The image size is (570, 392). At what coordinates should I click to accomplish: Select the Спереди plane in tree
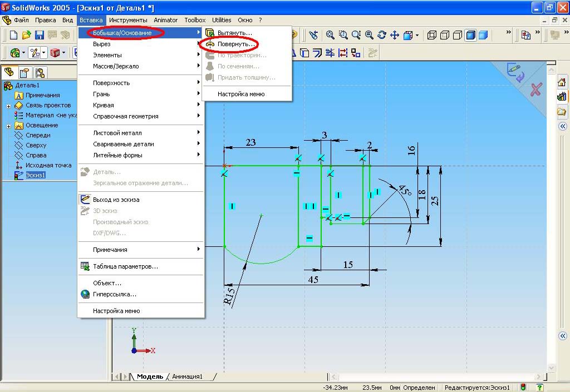(38, 135)
